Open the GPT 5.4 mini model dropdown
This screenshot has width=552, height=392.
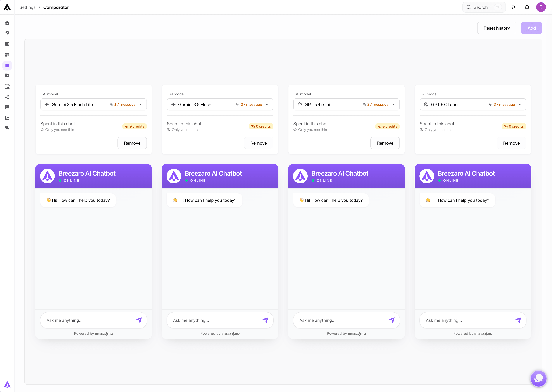346,104
